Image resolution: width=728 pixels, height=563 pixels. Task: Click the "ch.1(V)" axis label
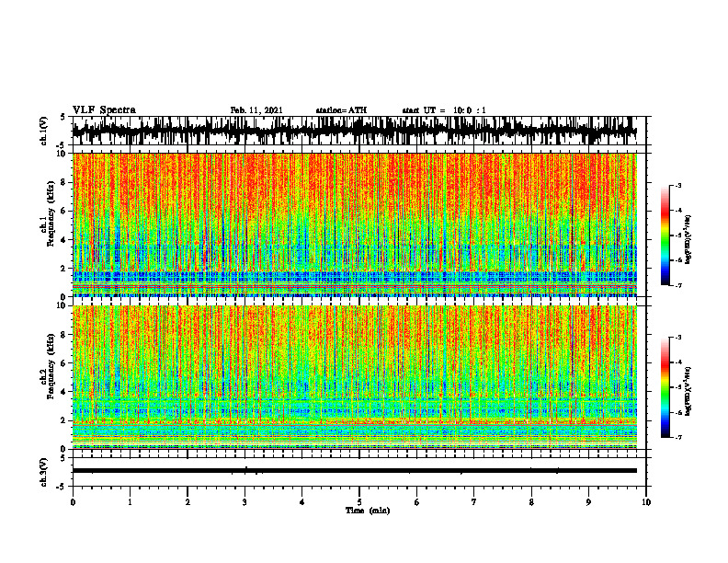44,131
